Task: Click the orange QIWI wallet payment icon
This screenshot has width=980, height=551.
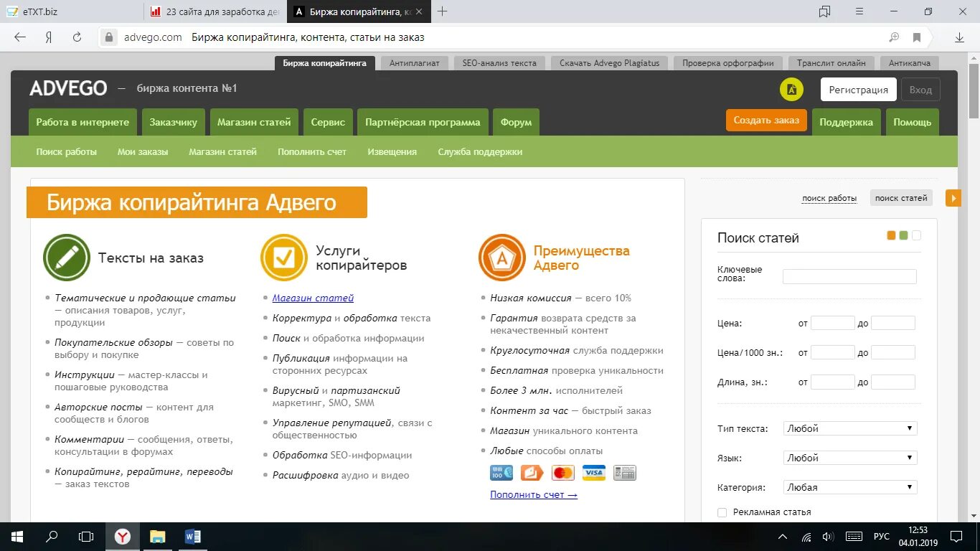Action: tap(532, 473)
